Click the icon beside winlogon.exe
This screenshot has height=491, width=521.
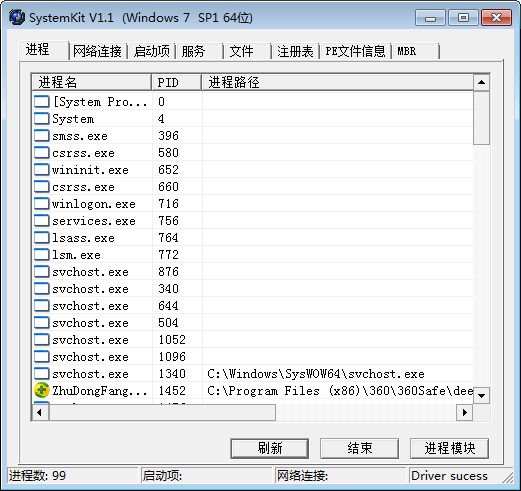click(42, 204)
